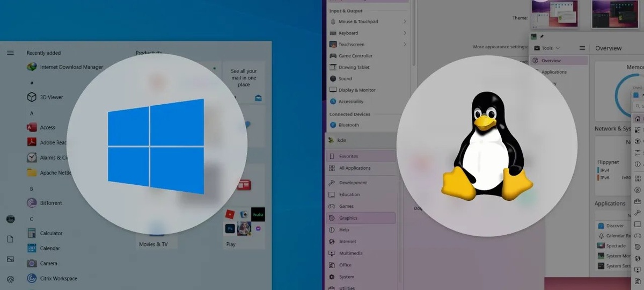
Task: Expand the Keyboard settings chevron
Action: pos(404,33)
